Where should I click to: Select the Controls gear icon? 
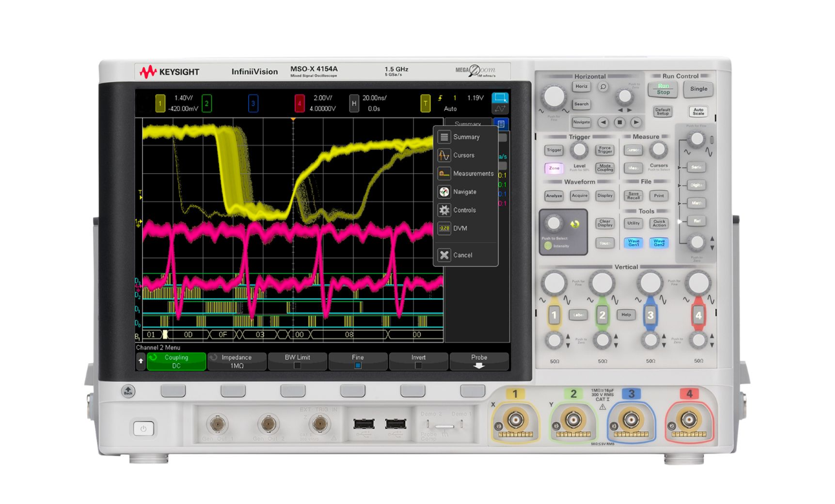pos(445,210)
